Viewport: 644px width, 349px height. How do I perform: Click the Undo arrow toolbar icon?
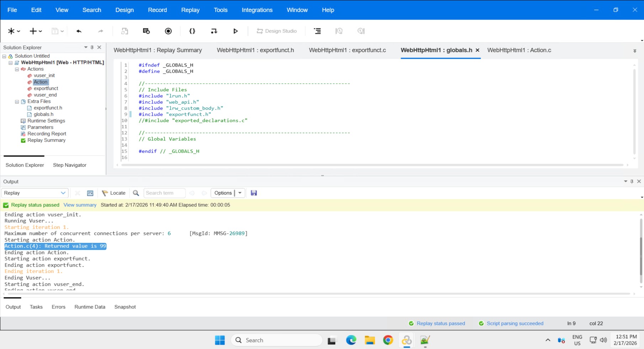click(x=79, y=31)
